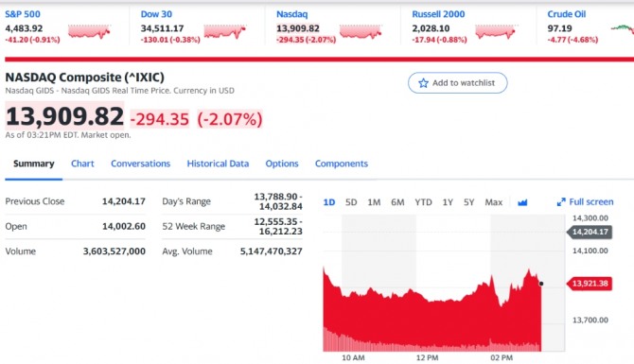The height and width of the screenshot is (364, 634).
Task: Switch to the Max chart range
Action: (x=494, y=202)
